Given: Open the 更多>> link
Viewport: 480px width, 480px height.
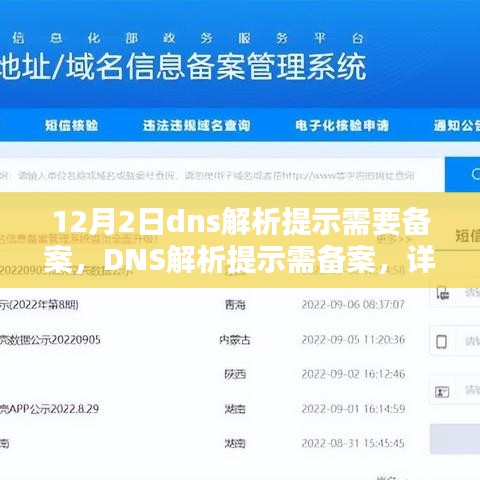Looking at the screenshot, I should [x=394, y=239].
